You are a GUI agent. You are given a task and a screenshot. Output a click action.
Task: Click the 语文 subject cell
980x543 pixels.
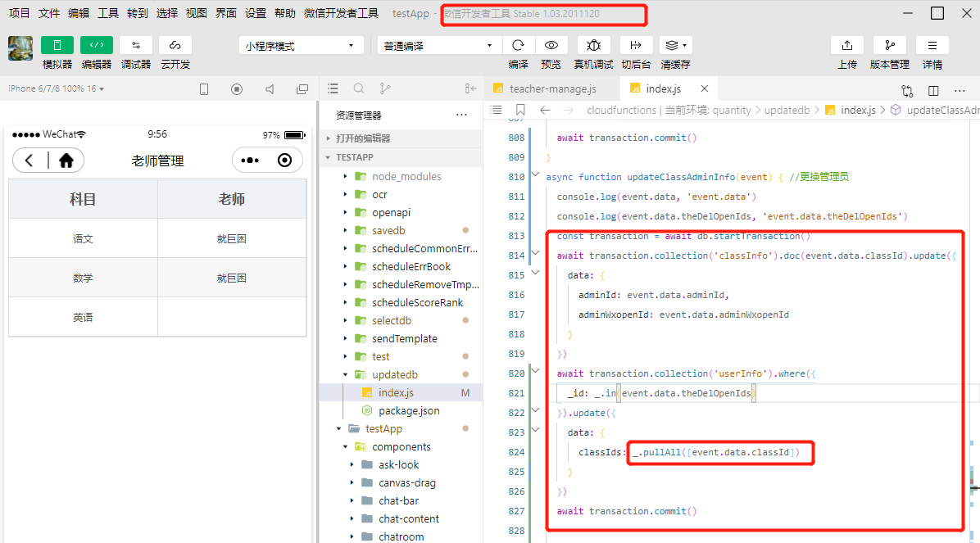tap(83, 238)
